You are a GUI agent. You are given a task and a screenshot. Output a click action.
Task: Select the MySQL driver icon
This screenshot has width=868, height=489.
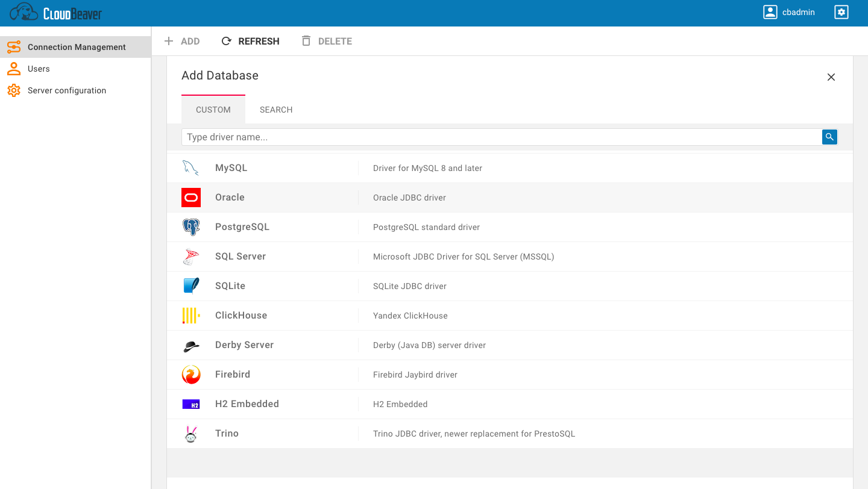point(191,167)
